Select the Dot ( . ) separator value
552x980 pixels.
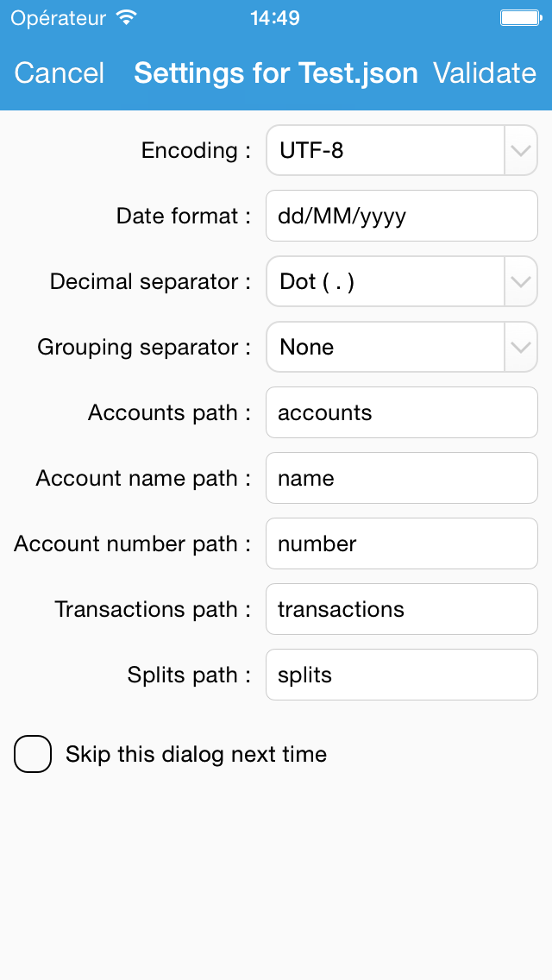tap(317, 282)
